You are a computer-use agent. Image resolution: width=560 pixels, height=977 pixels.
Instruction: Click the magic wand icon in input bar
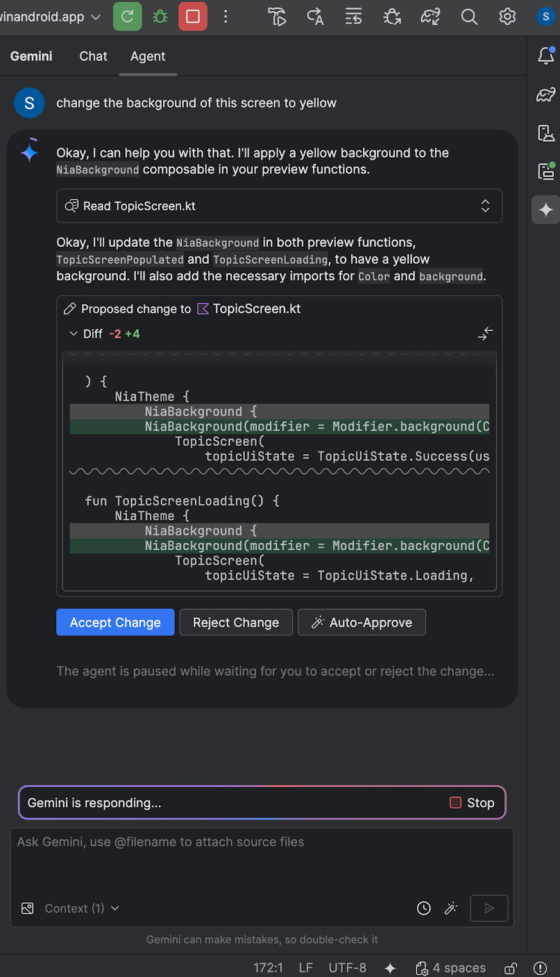coord(451,909)
